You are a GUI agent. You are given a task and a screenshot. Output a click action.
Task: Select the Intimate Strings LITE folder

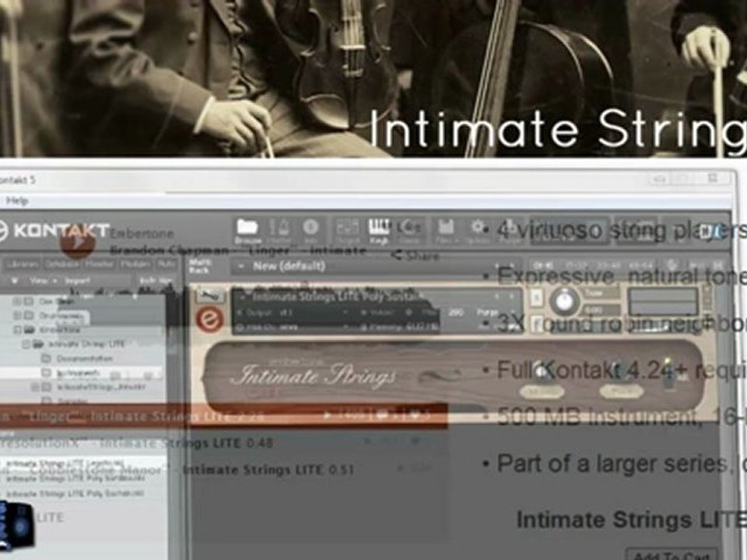point(80,343)
